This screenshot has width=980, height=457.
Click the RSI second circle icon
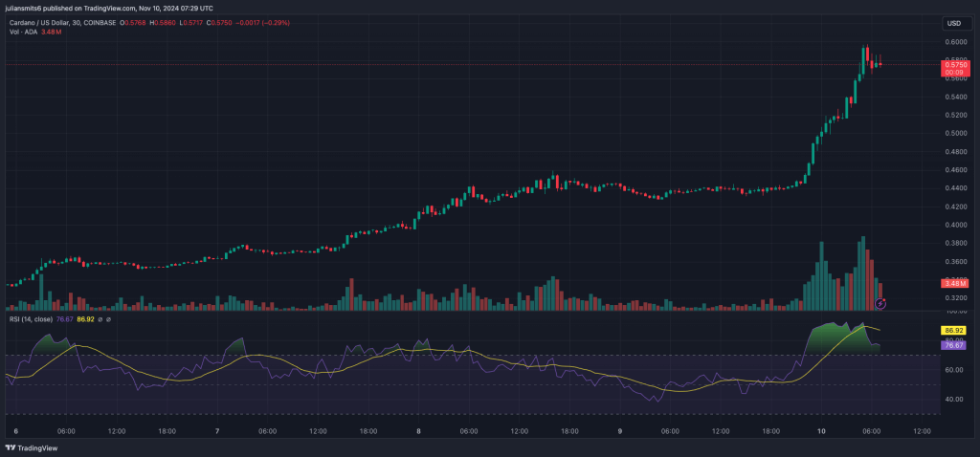coord(108,319)
